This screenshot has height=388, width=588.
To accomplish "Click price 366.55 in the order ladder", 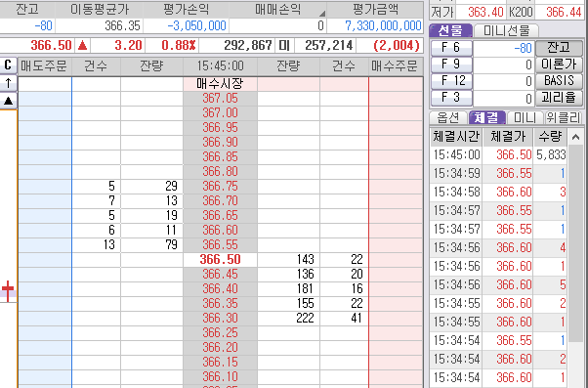I will click(x=220, y=244).
